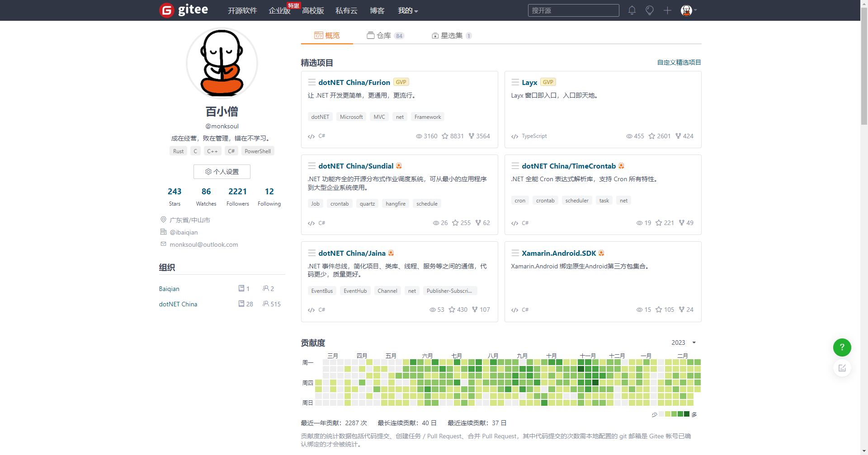Click the 个人设置 button
868x455 pixels.
(222, 172)
